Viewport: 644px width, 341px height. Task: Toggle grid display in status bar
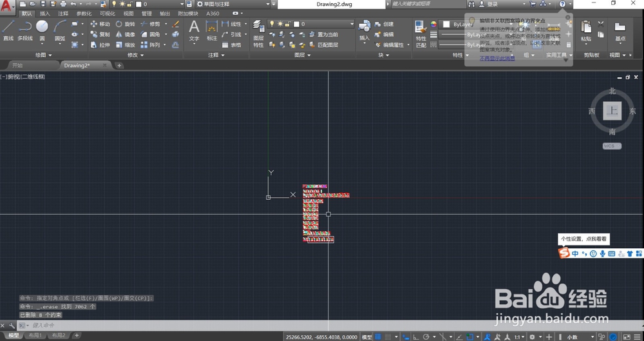pyautogui.click(x=379, y=337)
